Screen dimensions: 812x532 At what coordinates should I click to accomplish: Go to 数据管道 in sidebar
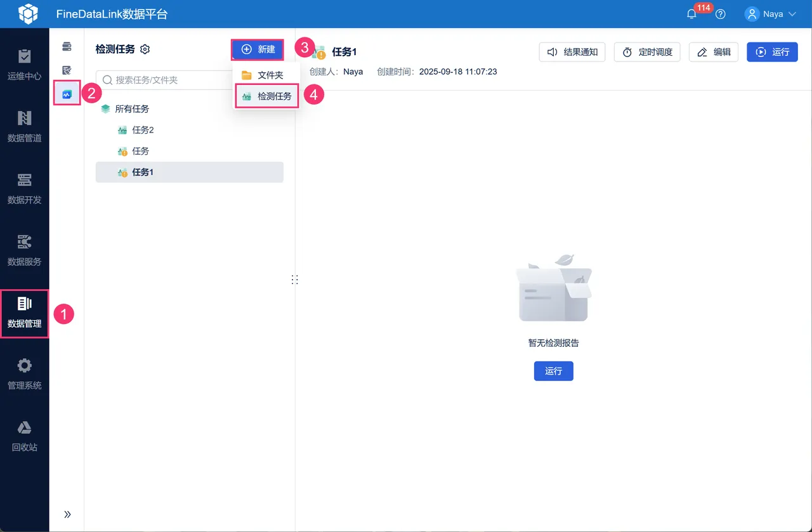tap(24, 126)
